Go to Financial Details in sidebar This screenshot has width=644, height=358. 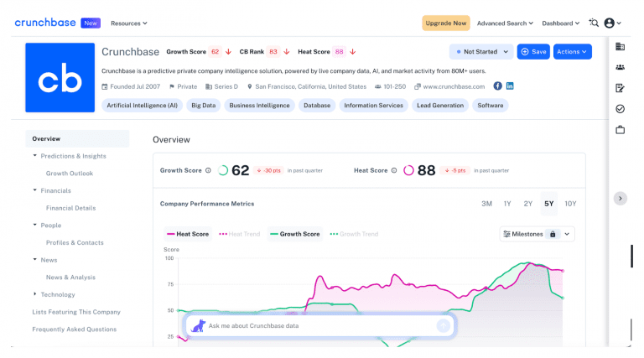click(70, 208)
